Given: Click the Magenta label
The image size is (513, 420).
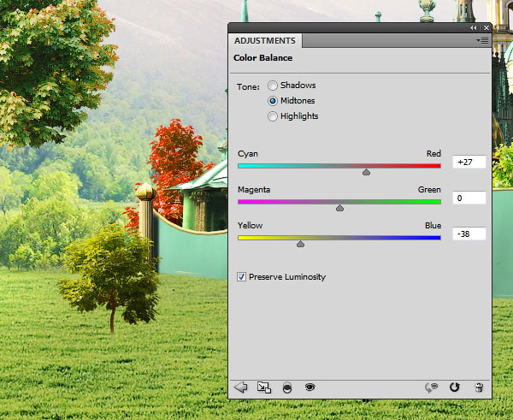Looking at the screenshot, I should click(254, 190).
